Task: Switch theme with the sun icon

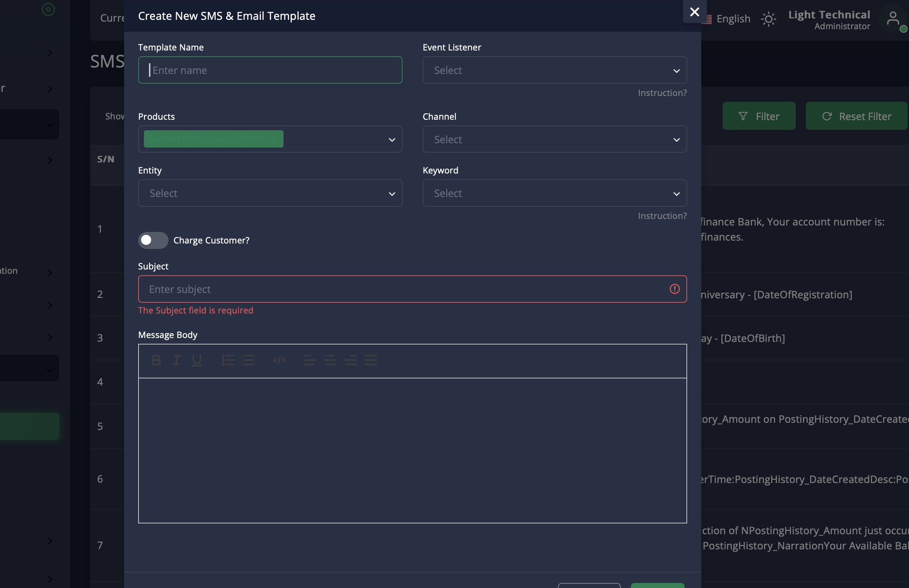Action: tap(768, 19)
